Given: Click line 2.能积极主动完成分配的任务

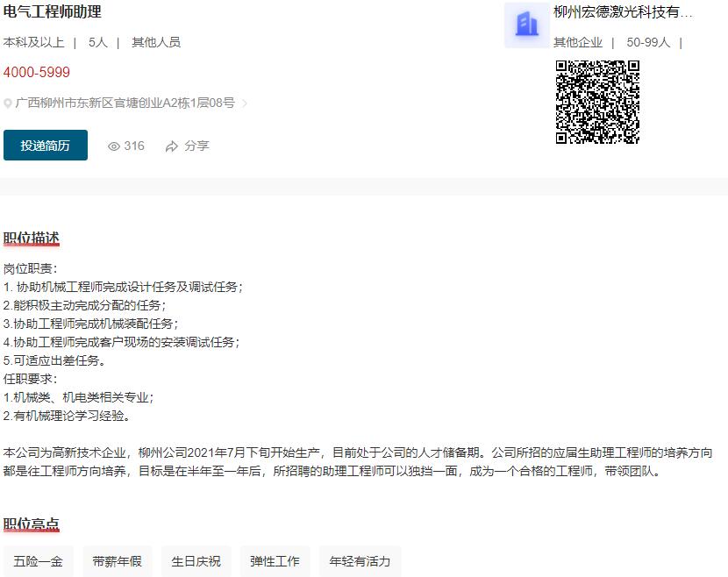Looking at the screenshot, I should tap(84, 305).
